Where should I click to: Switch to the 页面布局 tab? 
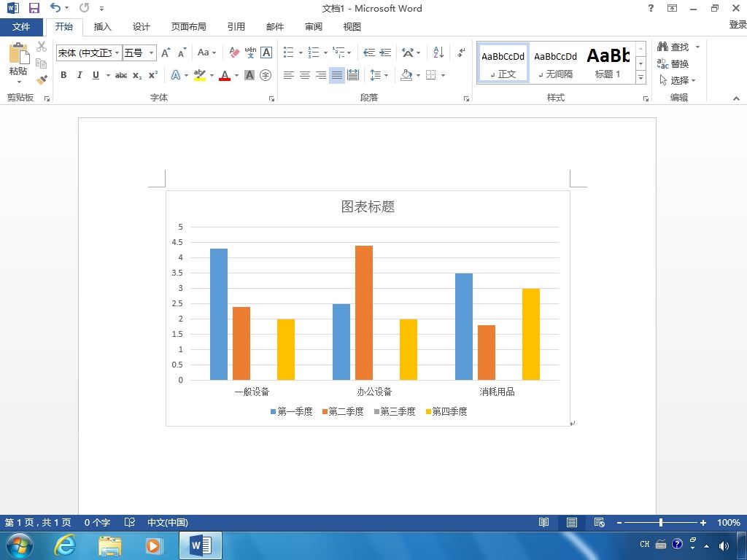pos(189,27)
